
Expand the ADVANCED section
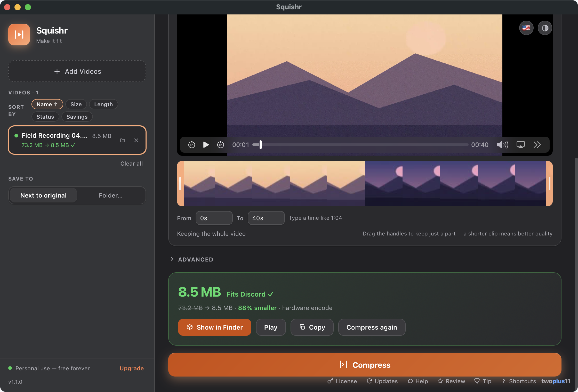click(x=192, y=259)
